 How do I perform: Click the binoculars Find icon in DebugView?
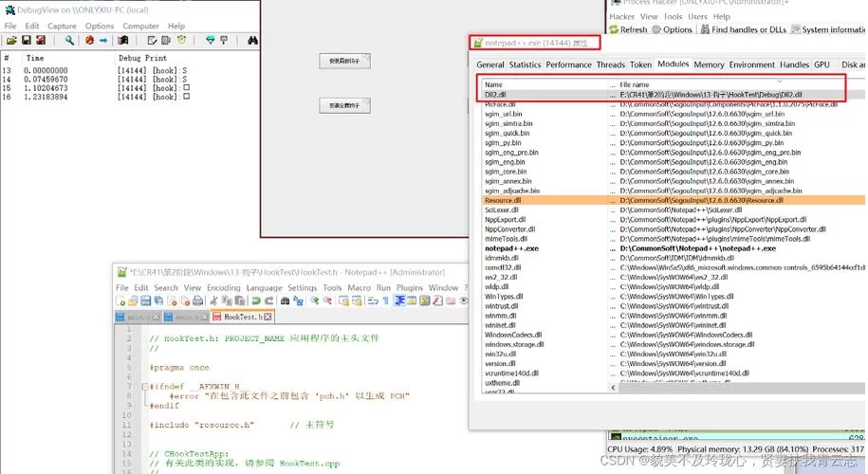click(x=252, y=41)
